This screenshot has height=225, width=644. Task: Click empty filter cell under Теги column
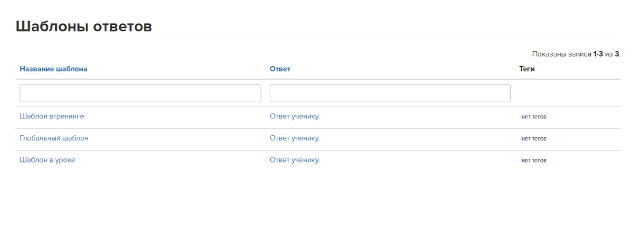(570, 93)
